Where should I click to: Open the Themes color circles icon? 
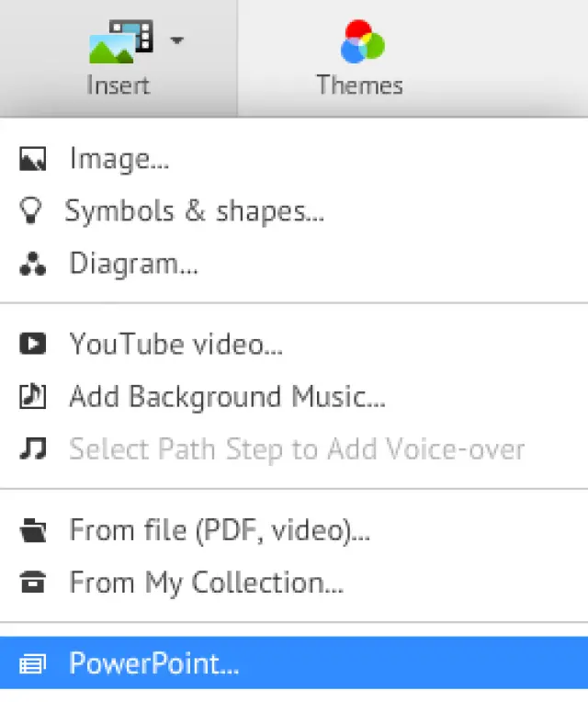click(361, 41)
